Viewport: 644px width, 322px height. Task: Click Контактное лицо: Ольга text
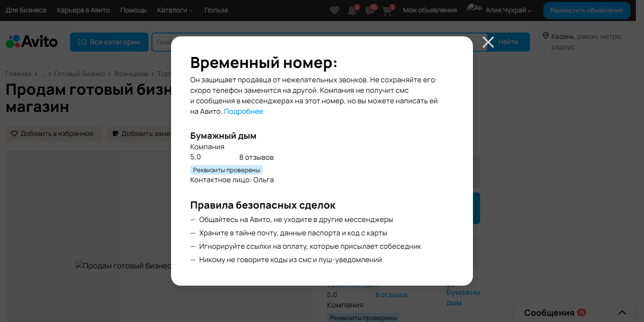coord(232,180)
